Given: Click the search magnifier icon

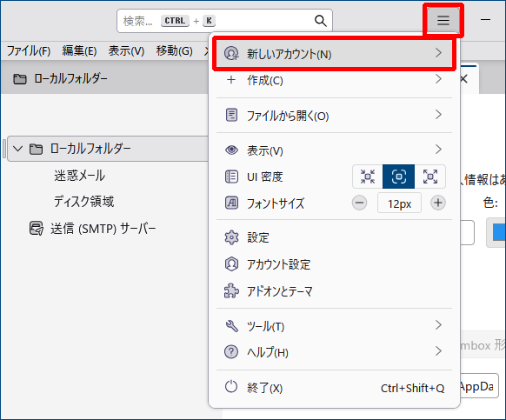Looking at the screenshot, I should tap(320, 21).
